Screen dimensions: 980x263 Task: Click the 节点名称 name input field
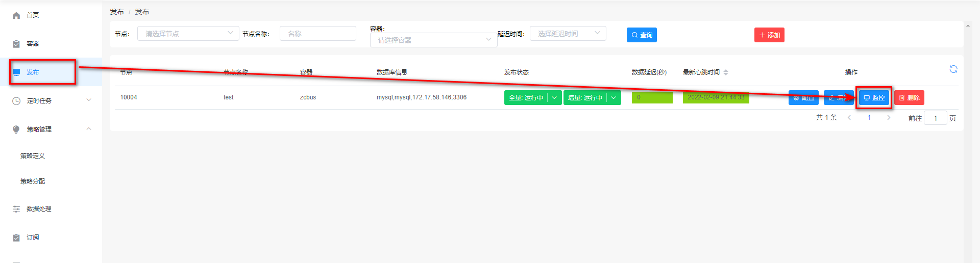[317, 34]
